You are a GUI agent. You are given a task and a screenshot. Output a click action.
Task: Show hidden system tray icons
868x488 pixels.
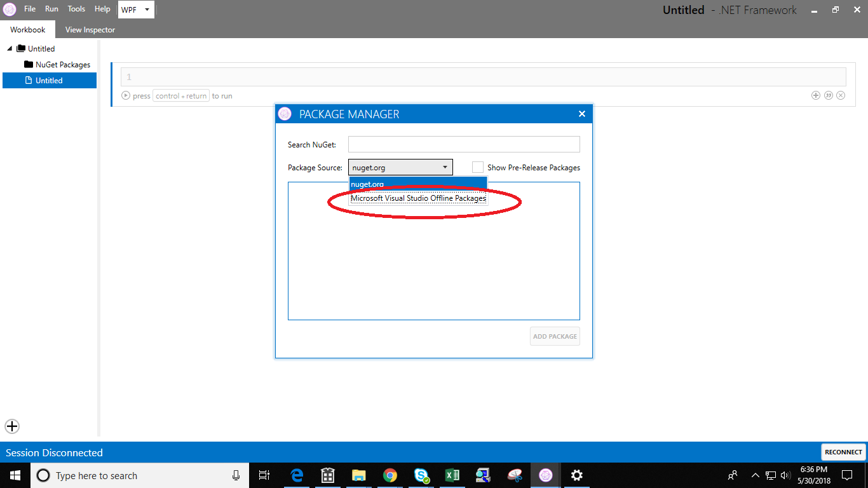coord(755,475)
